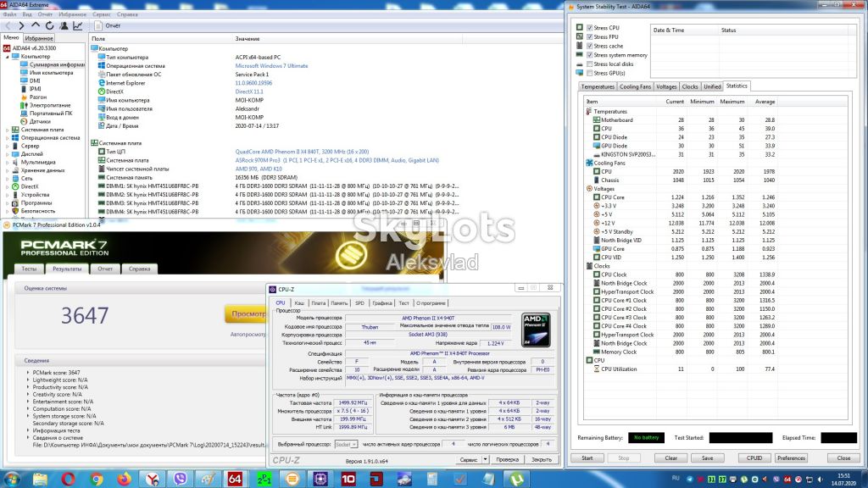Toggle the Stress system memory checkbox

coord(590,55)
